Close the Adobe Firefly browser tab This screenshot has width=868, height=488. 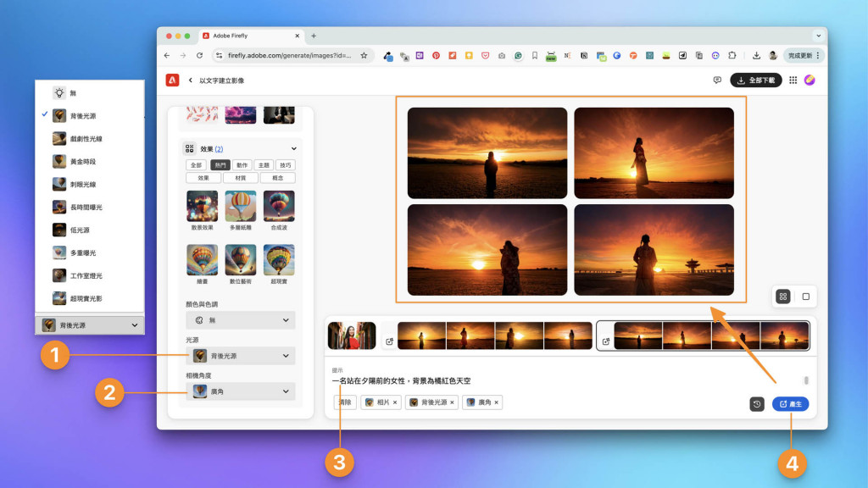pyautogui.click(x=298, y=36)
